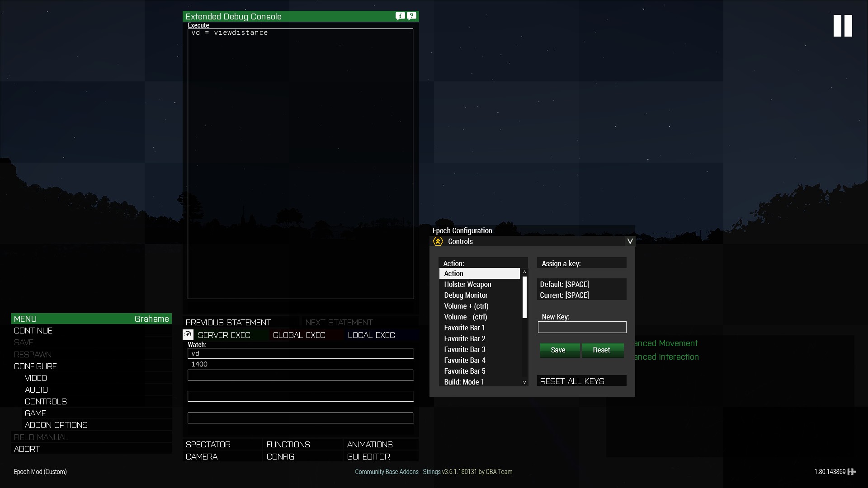
Task: Launch the GUI Editor
Action: coord(368,457)
